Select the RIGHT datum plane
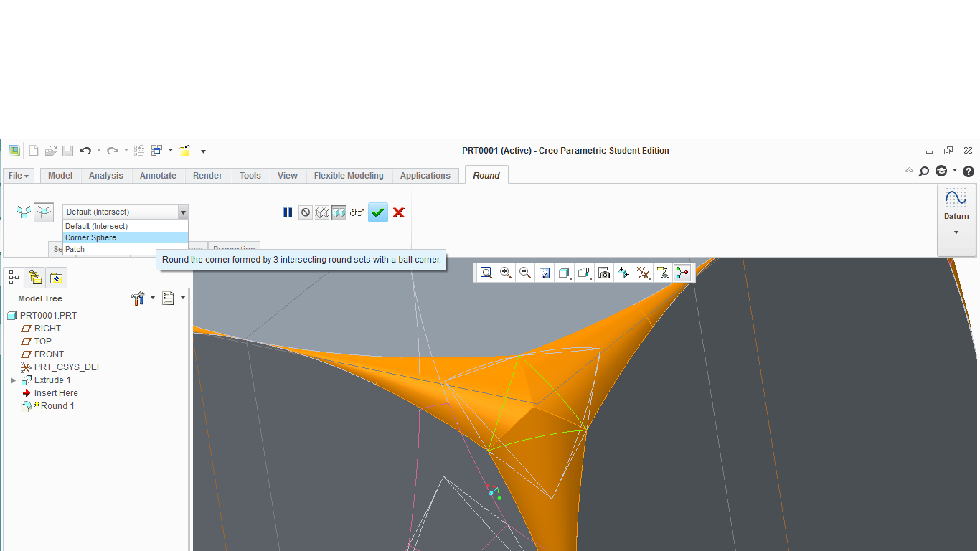 (x=47, y=329)
